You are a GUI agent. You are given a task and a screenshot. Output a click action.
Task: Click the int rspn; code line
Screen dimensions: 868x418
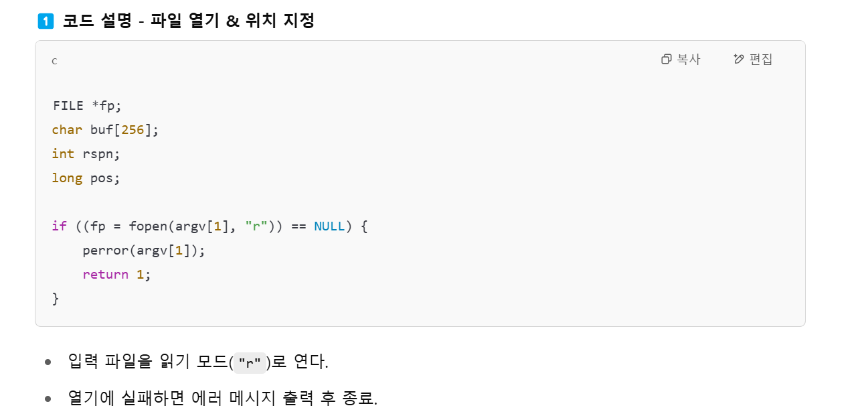pyautogui.click(x=86, y=153)
